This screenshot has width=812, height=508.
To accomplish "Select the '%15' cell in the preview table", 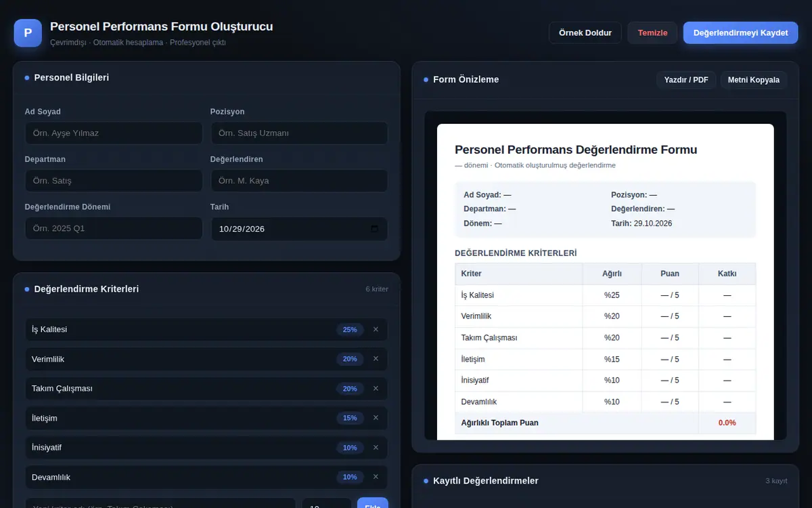I will pyautogui.click(x=612, y=359).
